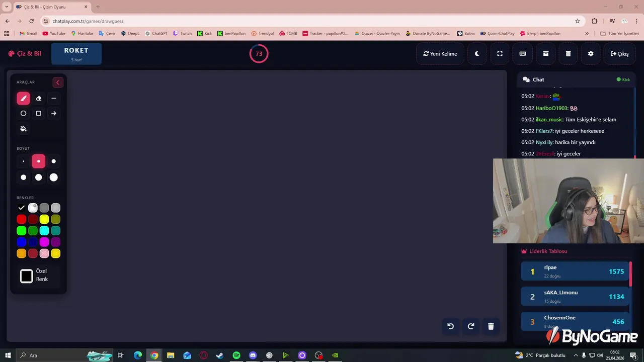Choose the highlighted second brush size

pos(38,161)
